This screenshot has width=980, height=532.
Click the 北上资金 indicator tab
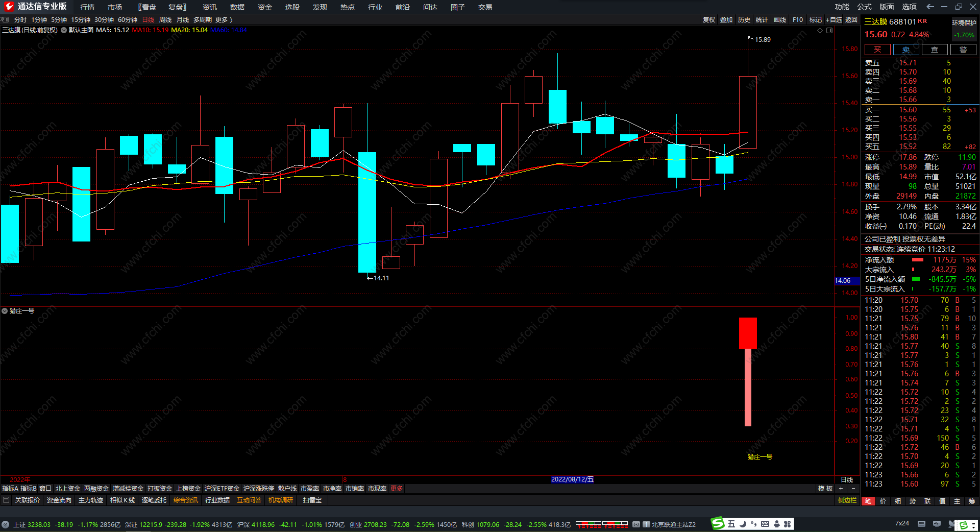(68, 489)
